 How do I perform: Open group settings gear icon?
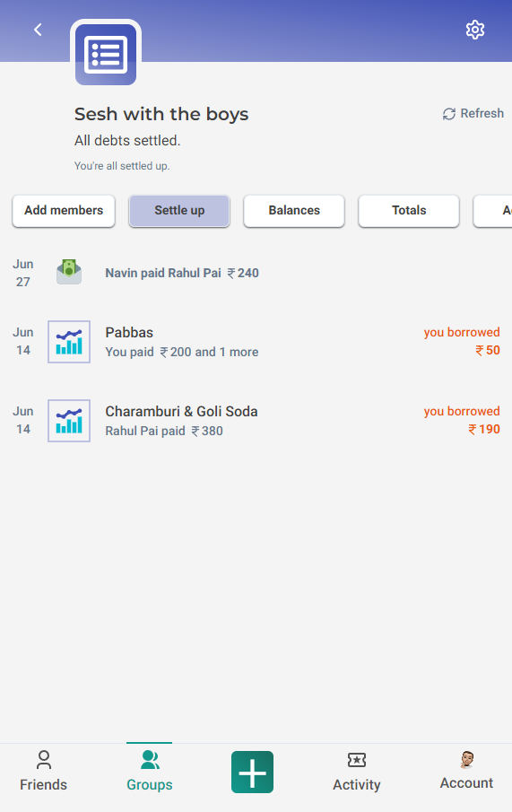click(x=474, y=30)
